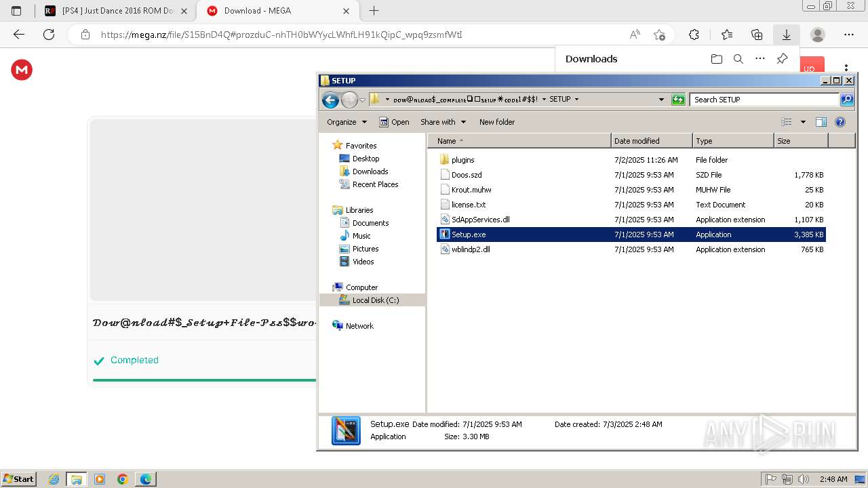The width and height of the screenshot is (868, 488).
Task: Open recent pages dropdown beside forward arrow
Action: [362, 100]
